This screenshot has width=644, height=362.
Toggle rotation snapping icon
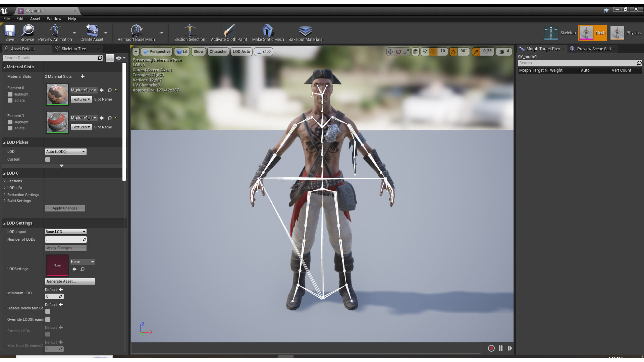(x=453, y=52)
